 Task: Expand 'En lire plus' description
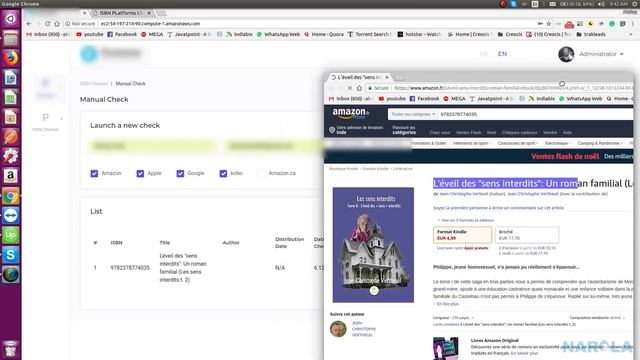[447, 304]
